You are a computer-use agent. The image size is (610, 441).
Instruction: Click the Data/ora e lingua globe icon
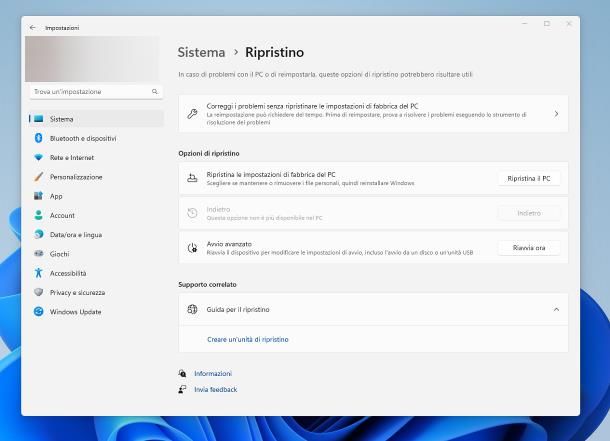(x=39, y=234)
